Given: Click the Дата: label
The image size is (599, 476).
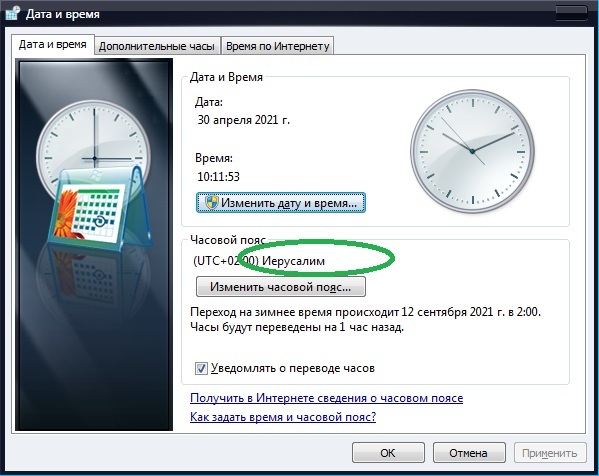Looking at the screenshot, I should 209,102.
